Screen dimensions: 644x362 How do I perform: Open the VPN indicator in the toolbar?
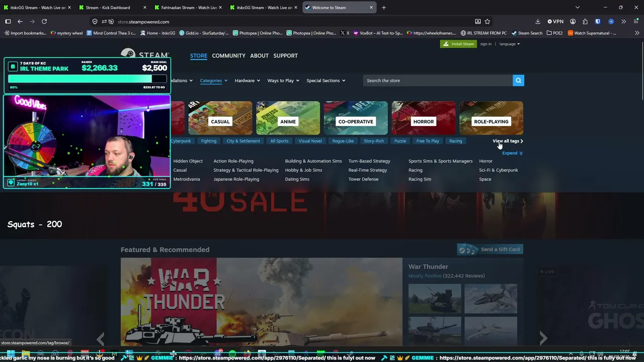[555, 22]
